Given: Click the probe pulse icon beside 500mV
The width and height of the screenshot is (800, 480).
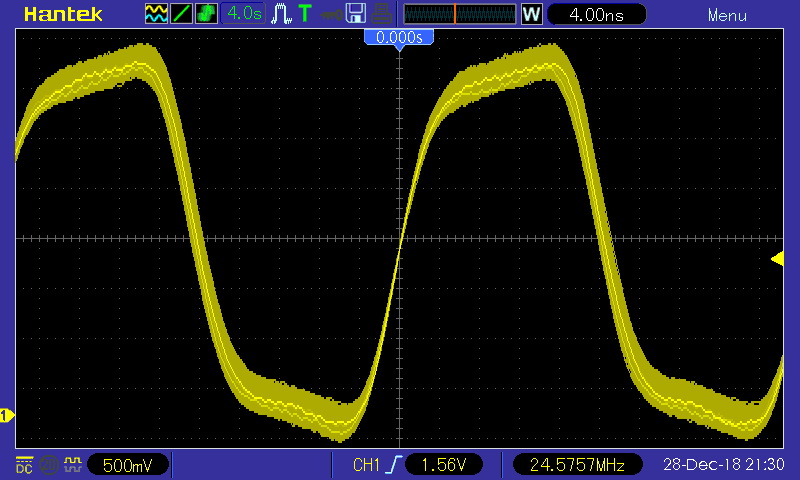Looking at the screenshot, I should point(73,465).
